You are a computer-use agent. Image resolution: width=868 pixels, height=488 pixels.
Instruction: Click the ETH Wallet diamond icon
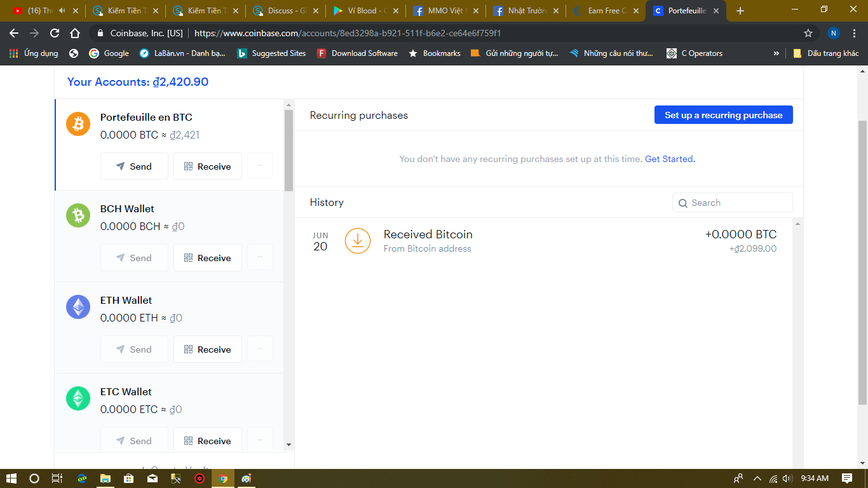click(78, 307)
